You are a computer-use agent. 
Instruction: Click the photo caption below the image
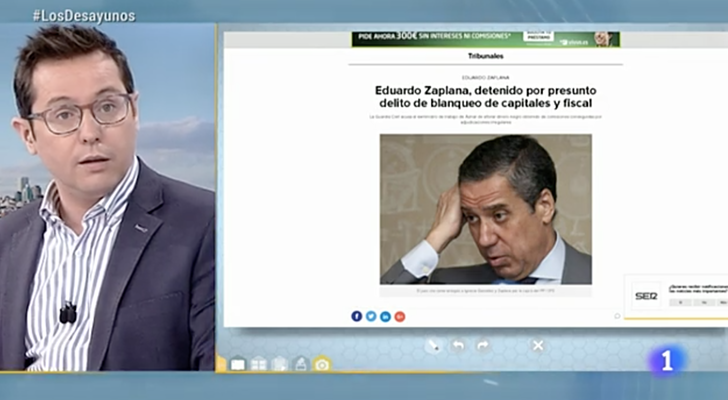486,291
